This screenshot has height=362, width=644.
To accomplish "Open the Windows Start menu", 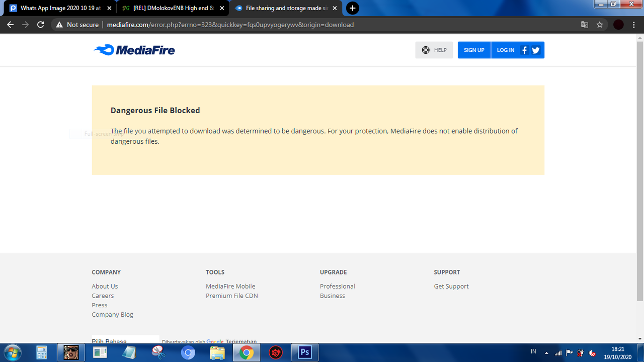I will point(12,352).
